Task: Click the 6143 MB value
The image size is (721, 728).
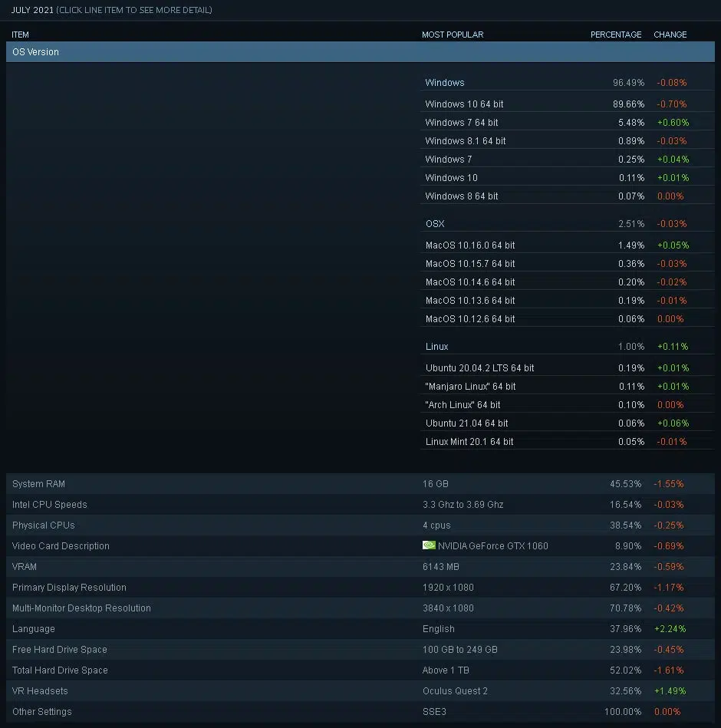Action: [x=440, y=567]
